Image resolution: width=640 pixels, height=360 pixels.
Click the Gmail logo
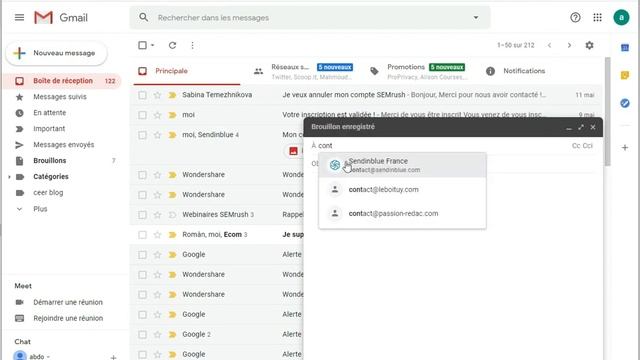[x=61, y=18]
